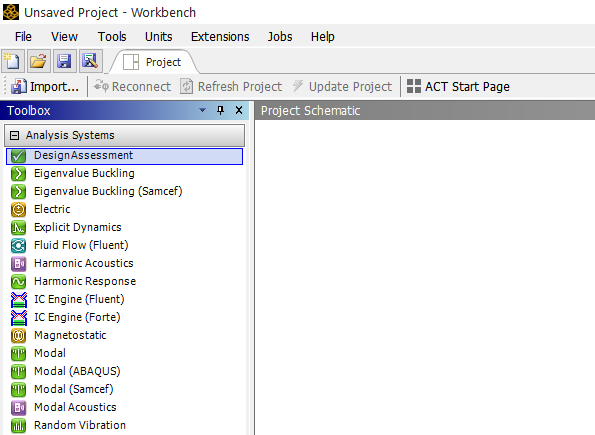Viewport: 595px width, 435px height.
Task: Click the IC Engine (Fluent) icon
Action: [19, 299]
